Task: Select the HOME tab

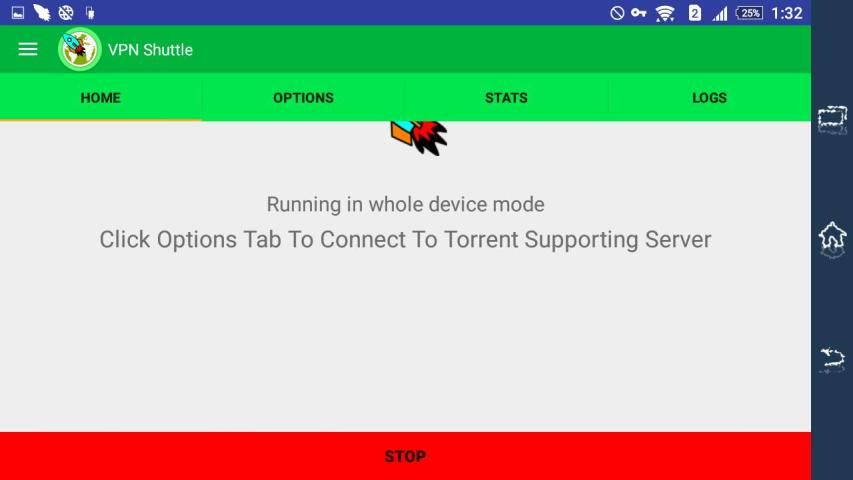Action: point(101,97)
